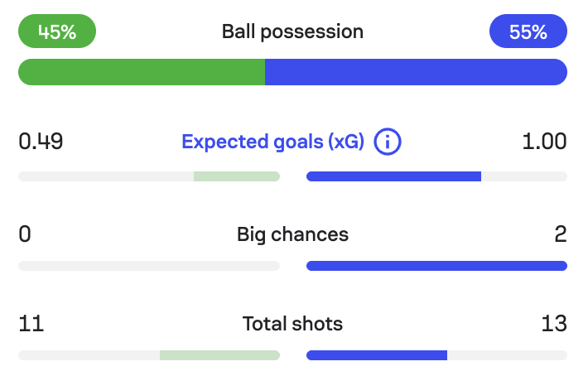
Task: Click blue portion of possession bar
Action: tap(416, 72)
